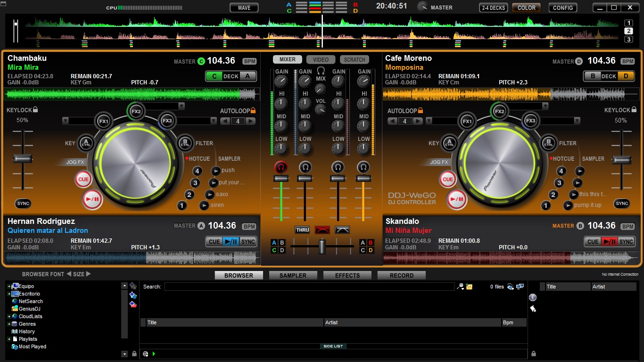
Task: Switch to the SAMPLER tab
Action: pos(293,275)
